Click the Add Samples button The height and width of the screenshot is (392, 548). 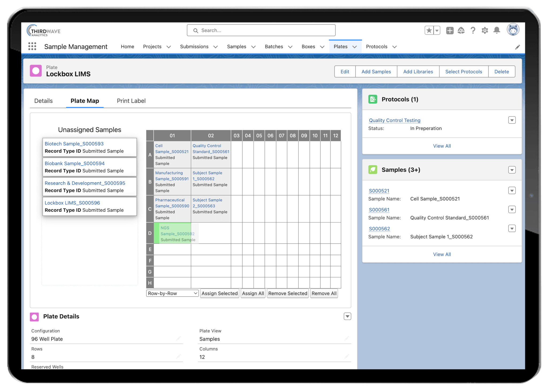point(376,71)
